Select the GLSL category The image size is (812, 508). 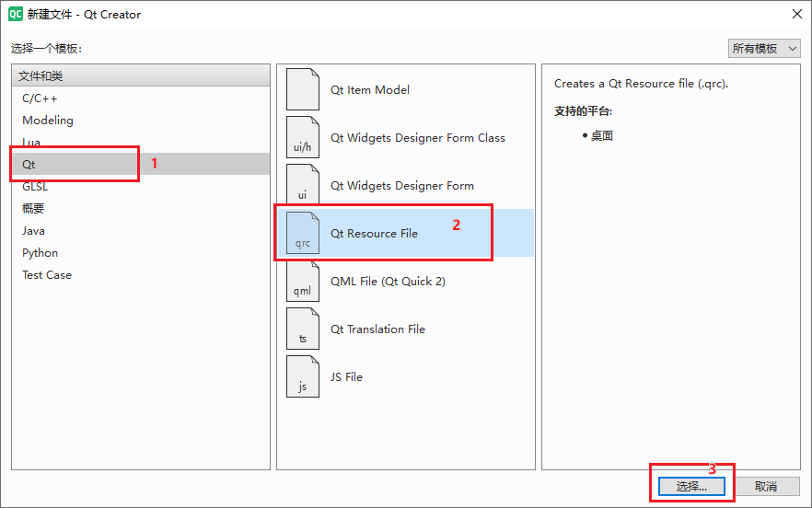pyautogui.click(x=141, y=187)
